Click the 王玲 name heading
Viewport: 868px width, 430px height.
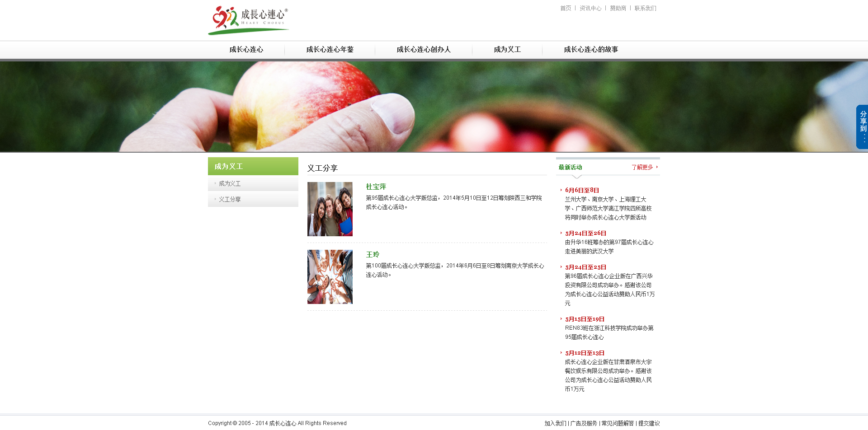[x=373, y=255]
